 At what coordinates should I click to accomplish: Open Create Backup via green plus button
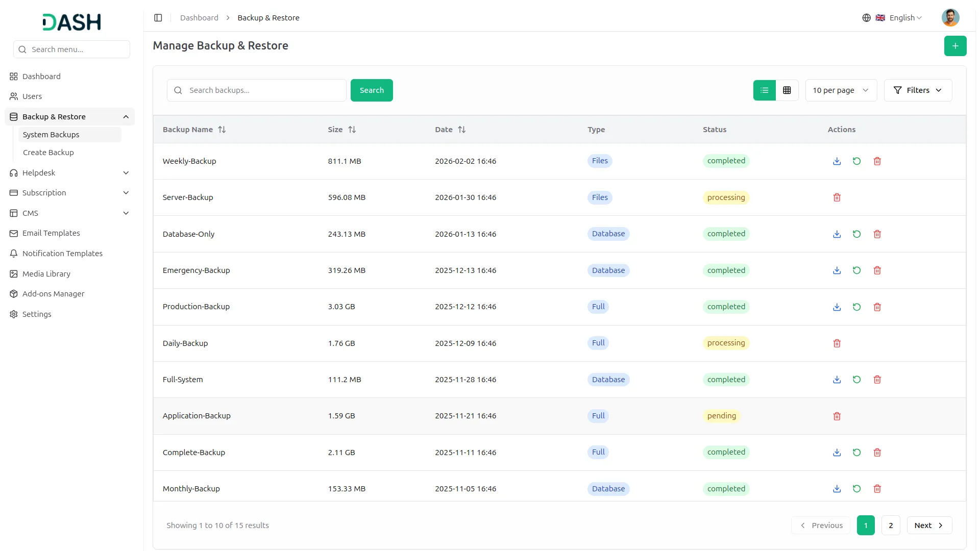(x=955, y=45)
